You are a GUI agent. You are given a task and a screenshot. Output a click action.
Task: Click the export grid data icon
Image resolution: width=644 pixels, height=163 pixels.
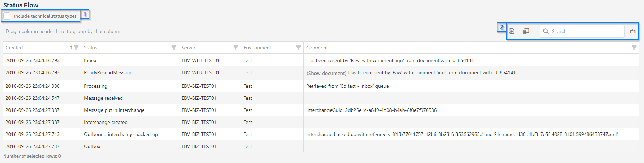coord(512,31)
